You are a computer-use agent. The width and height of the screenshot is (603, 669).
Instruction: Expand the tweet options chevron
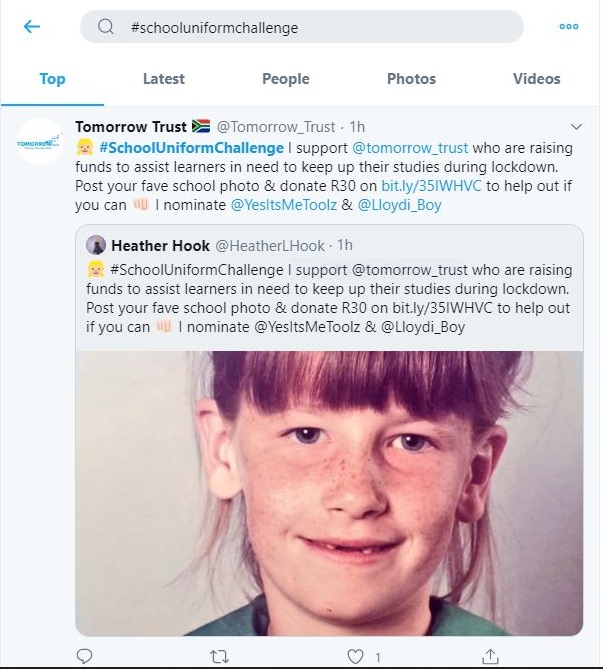pos(576,127)
